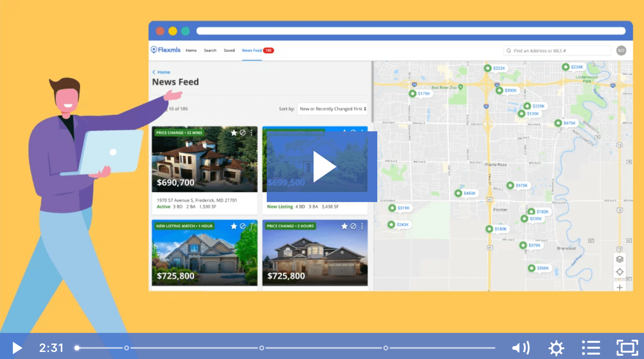Open the $690,700 house photo
This screenshot has width=644, height=359.
point(204,159)
